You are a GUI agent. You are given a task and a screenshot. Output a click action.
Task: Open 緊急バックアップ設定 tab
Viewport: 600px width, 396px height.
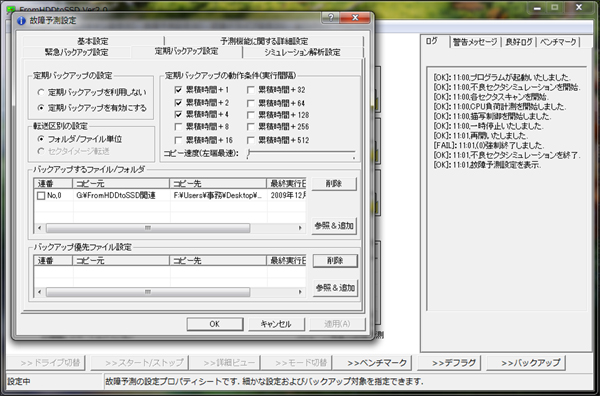(77, 52)
